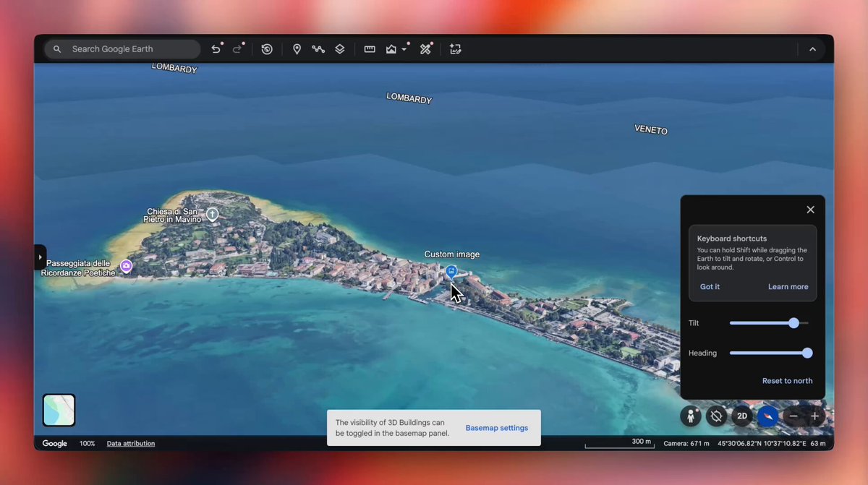Open the design tools crossed pencil icon
The image size is (868, 485).
[425, 49]
